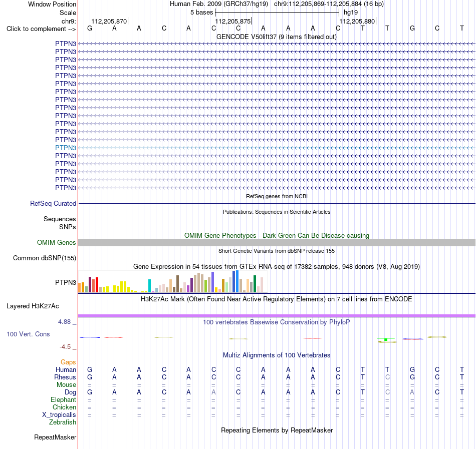Select the Elephant alignment row label
This screenshot has width=476, height=449.
tap(63, 400)
